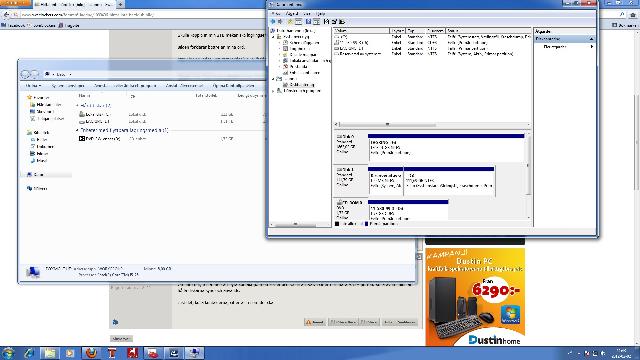
Task: Open Windows Media Player from the taskbar
Action: pos(70,353)
